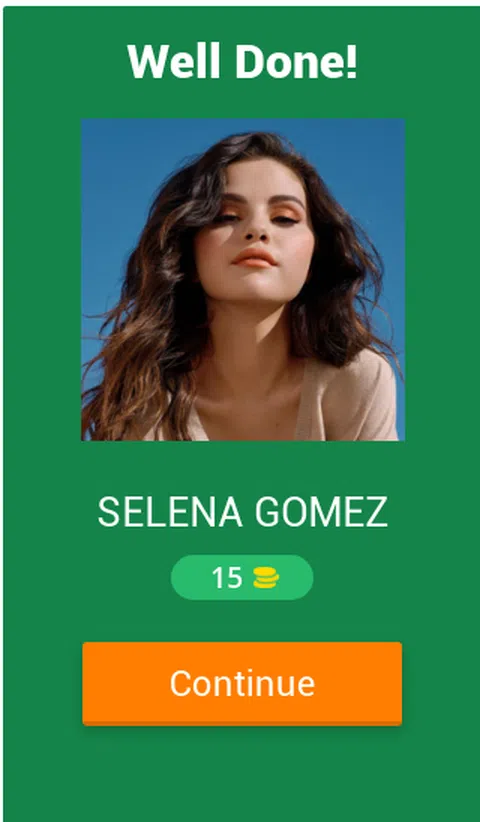Tap the beige top in the photo

[346, 404]
